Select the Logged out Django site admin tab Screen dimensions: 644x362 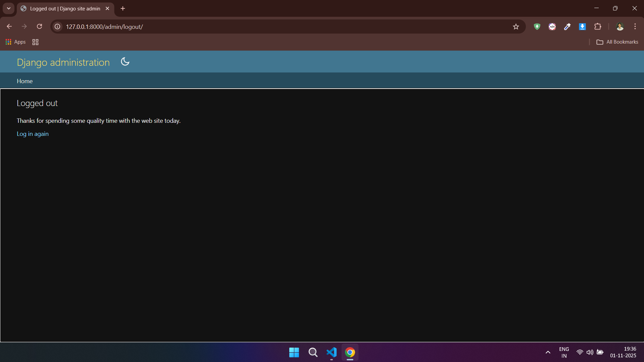pyautogui.click(x=65, y=9)
